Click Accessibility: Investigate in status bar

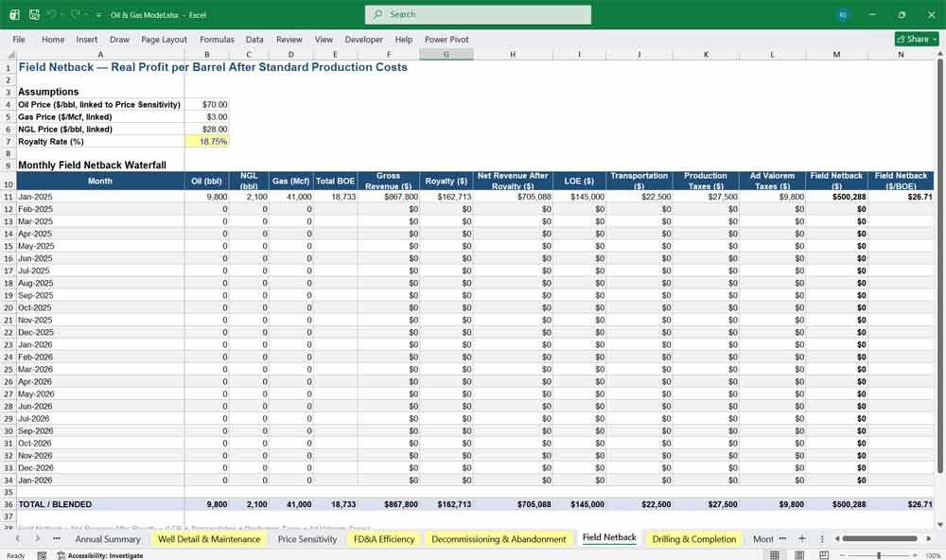coord(100,555)
